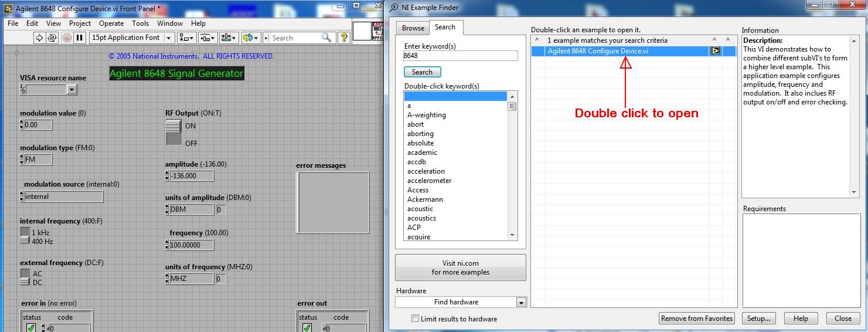The image size is (868, 332).
Task: Open the VISA resource name dropdown
Action: click(72, 90)
